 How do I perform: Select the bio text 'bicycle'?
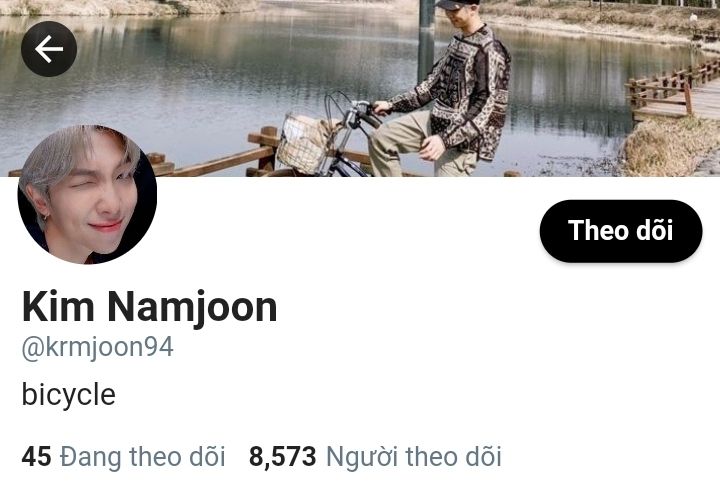click(x=68, y=395)
